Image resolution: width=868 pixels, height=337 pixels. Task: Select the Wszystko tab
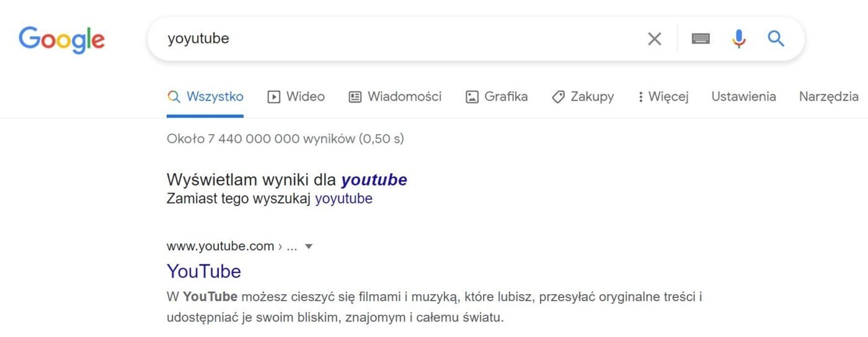(x=205, y=97)
